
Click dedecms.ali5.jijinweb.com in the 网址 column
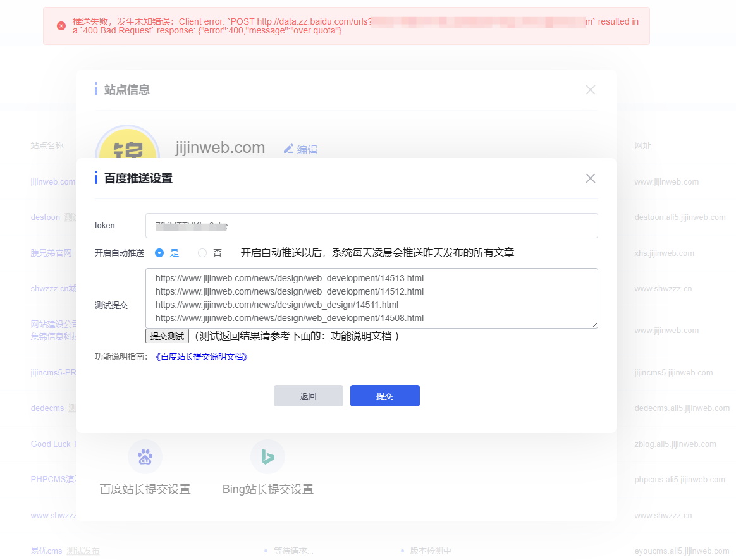pyautogui.click(x=682, y=408)
